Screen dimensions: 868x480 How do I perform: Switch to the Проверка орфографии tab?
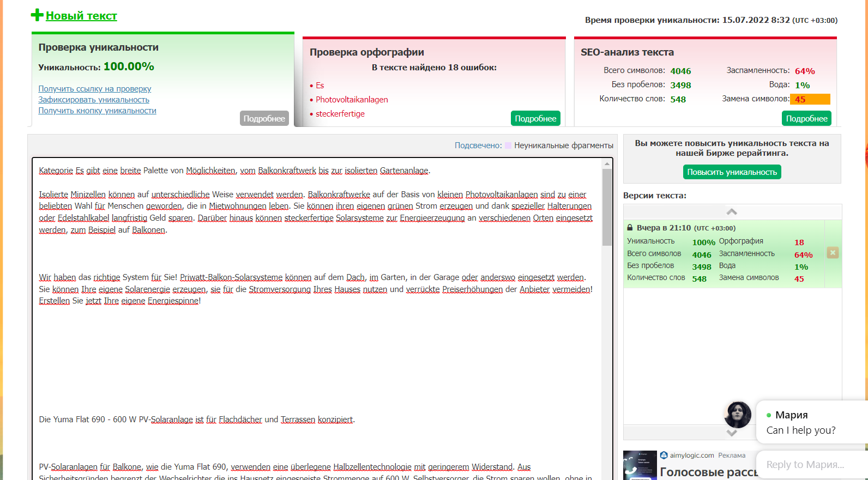tap(366, 52)
